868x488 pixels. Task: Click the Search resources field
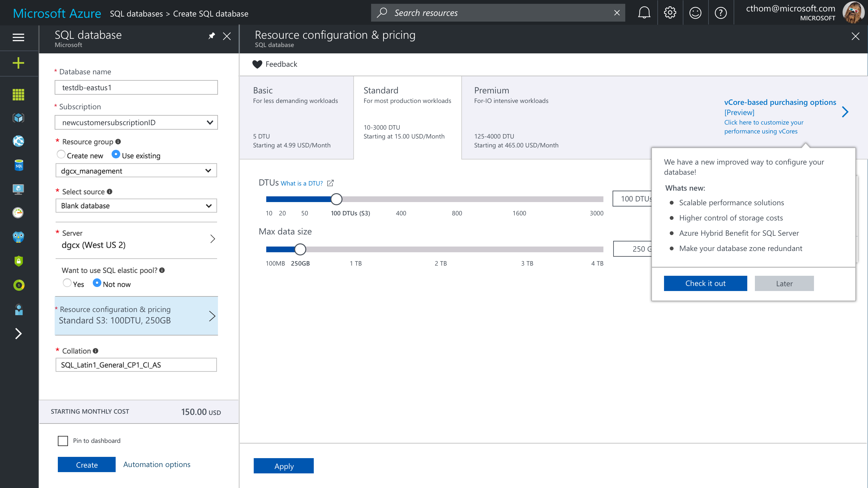(498, 13)
